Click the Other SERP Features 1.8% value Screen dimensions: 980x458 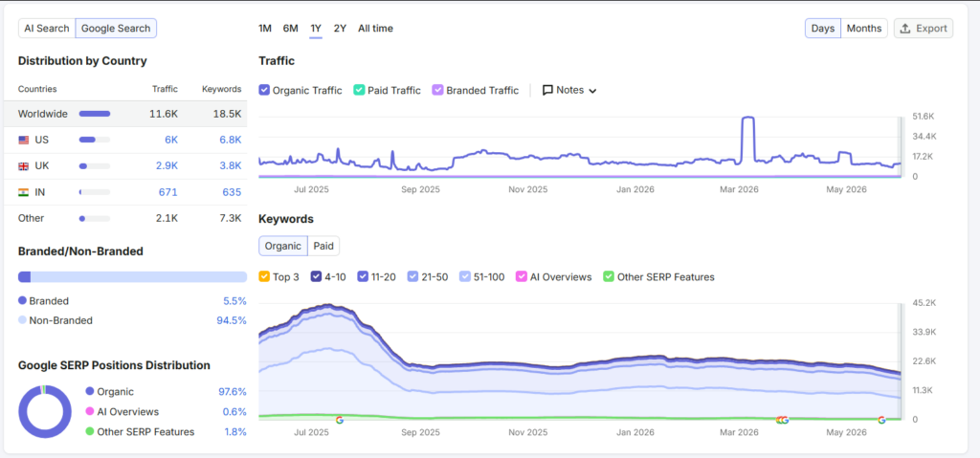234,432
